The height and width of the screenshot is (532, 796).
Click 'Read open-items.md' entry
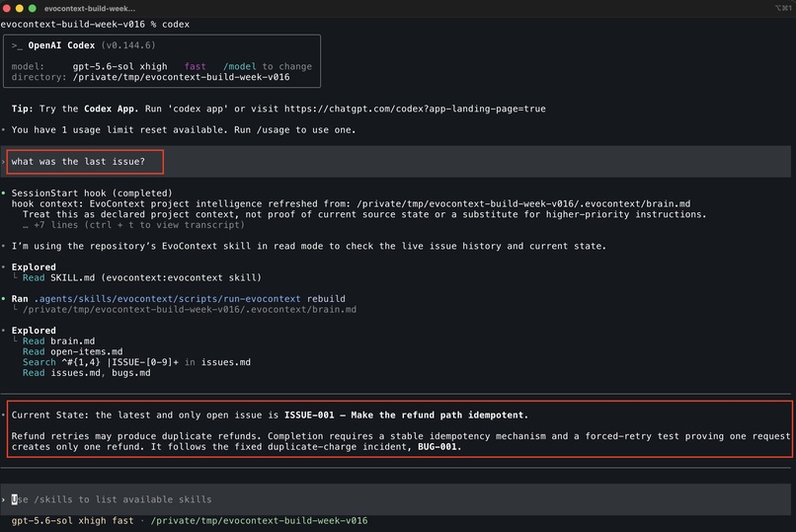73,351
